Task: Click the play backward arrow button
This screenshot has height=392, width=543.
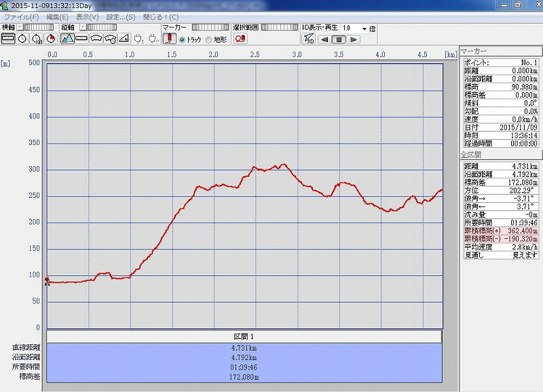Action: coord(324,39)
